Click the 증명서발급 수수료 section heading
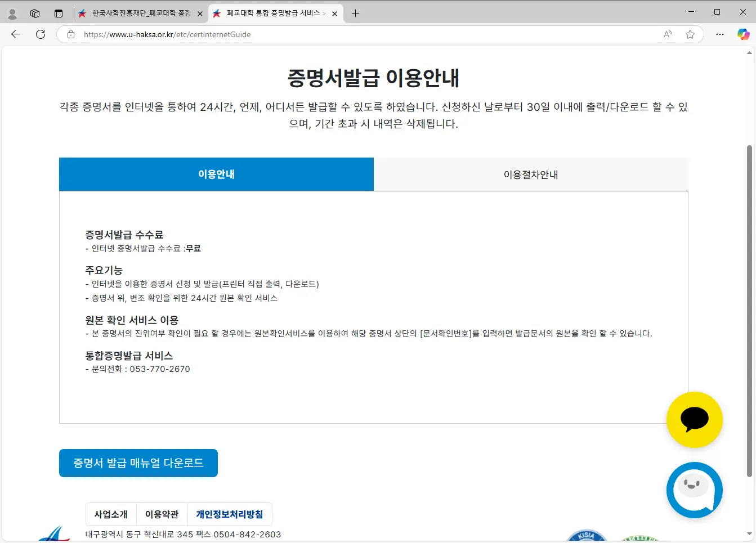Image resolution: width=756 pixels, height=543 pixels. tap(124, 235)
